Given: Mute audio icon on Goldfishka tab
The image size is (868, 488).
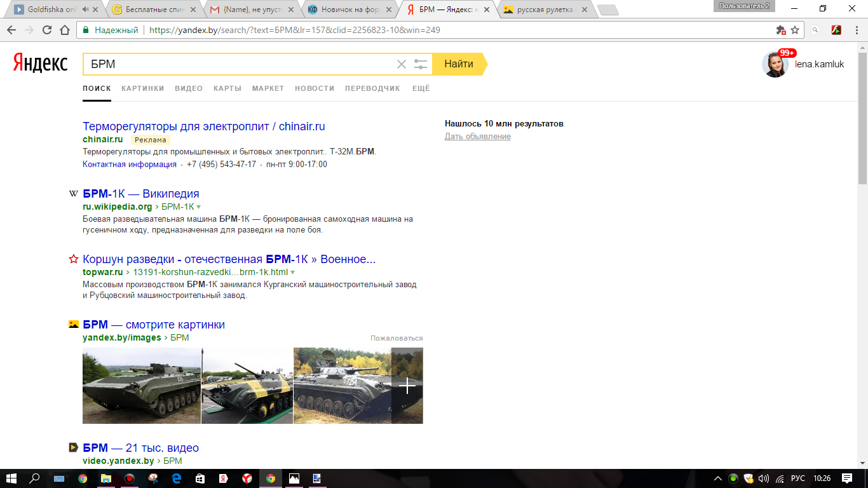Looking at the screenshot, I should click(85, 10).
